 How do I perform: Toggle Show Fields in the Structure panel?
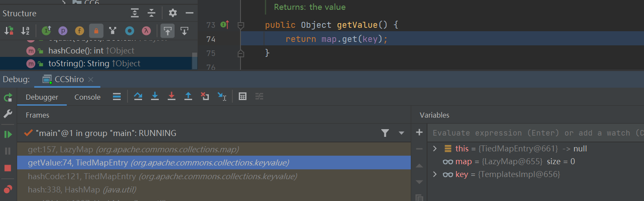[x=80, y=30]
